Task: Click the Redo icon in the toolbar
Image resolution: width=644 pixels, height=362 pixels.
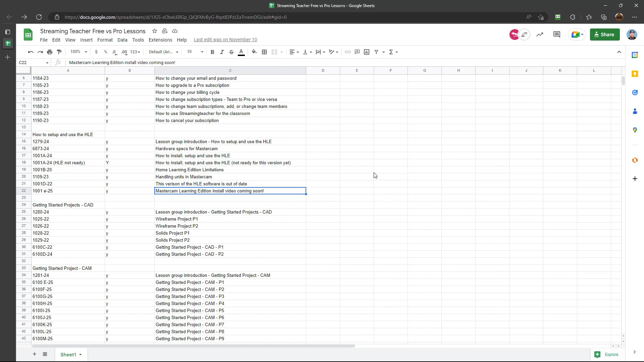Action: pyautogui.click(x=40, y=52)
